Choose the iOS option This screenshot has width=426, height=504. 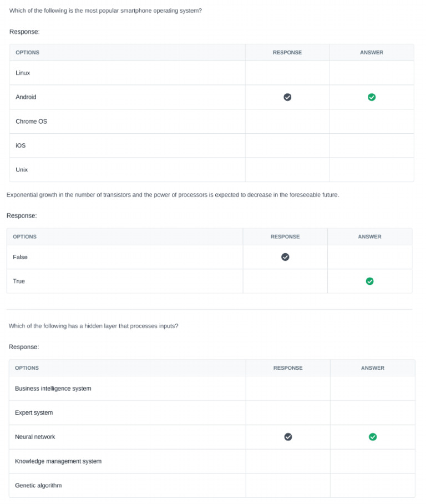[21, 145]
